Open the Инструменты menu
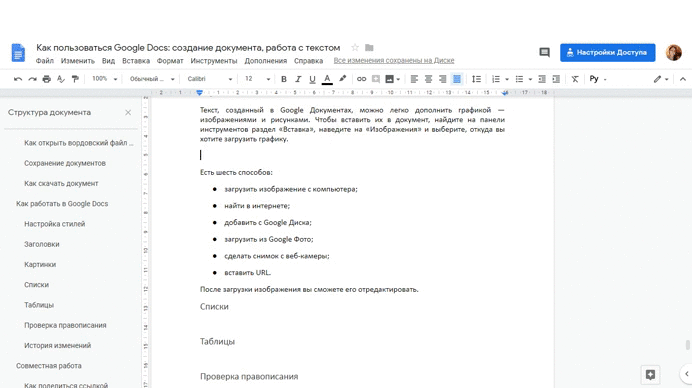The height and width of the screenshot is (388, 692). pos(214,61)
